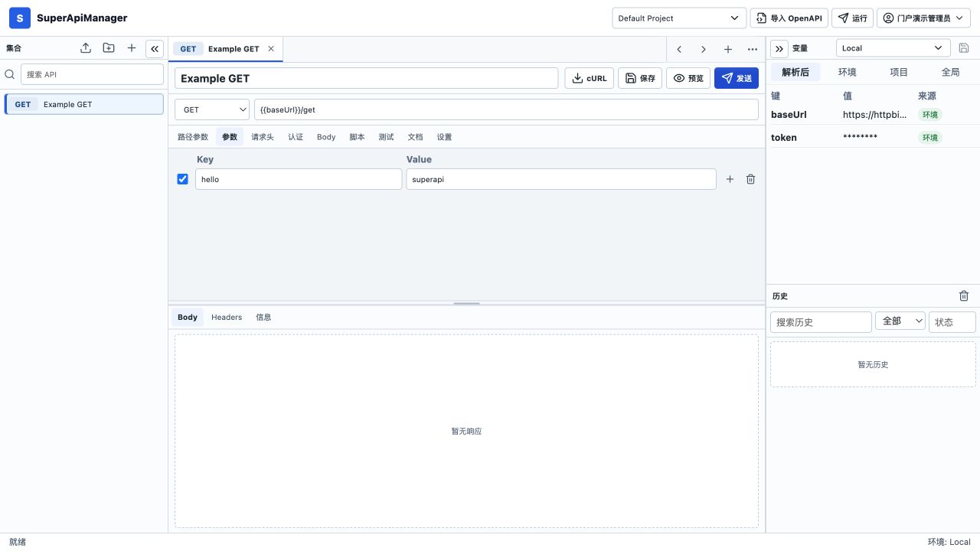Image resolution: width=980 pixels, height=551 pixels.
Task: Click the save environment disk icon
Action: point(965,48)
